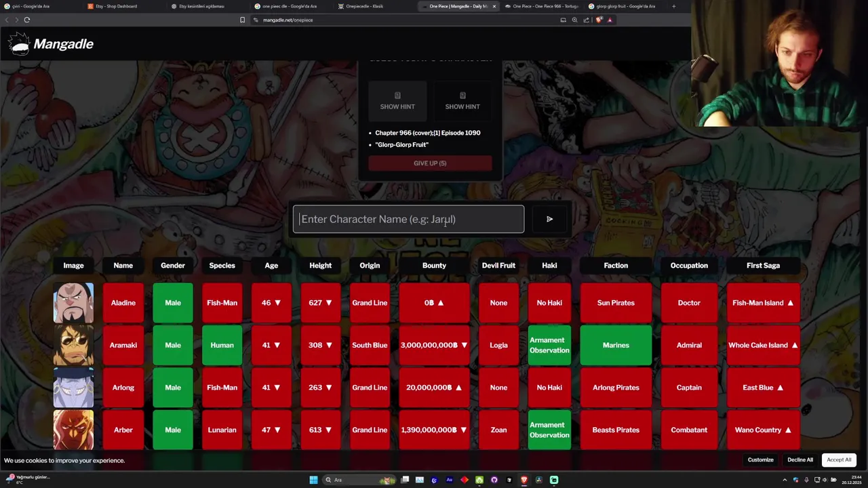
Task: Click the Logia devil fruit cell
Action: tap(498, 345)
